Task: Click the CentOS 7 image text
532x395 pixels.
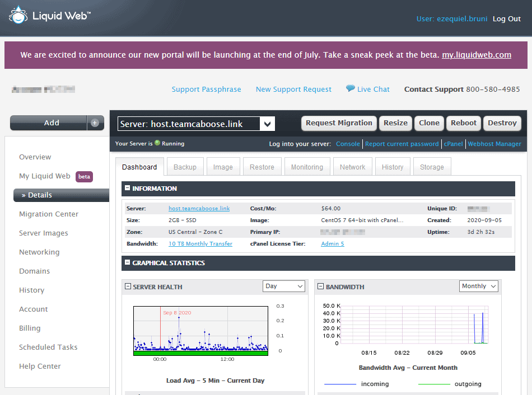Action: pyautogui.click(x=362, y=220)
